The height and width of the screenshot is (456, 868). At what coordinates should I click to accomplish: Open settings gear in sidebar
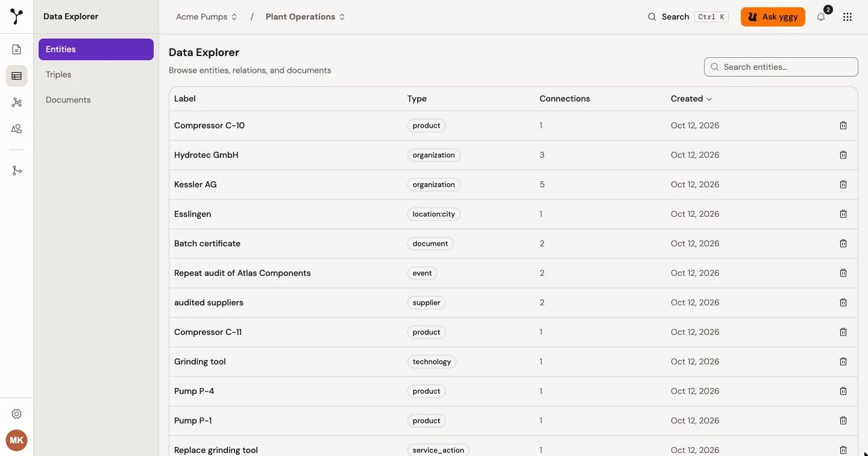coord(17,414)
